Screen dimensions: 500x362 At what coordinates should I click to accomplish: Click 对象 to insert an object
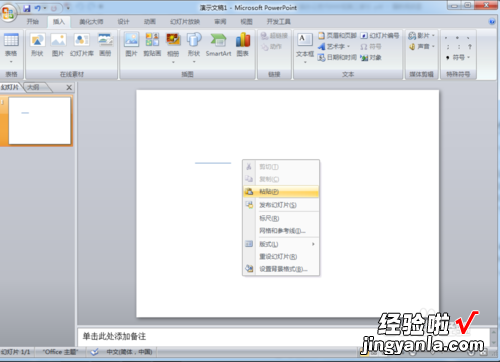371,57
